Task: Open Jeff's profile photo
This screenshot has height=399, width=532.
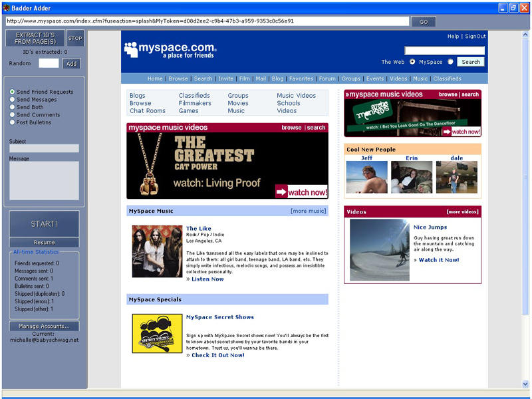Action: point(367,177)
